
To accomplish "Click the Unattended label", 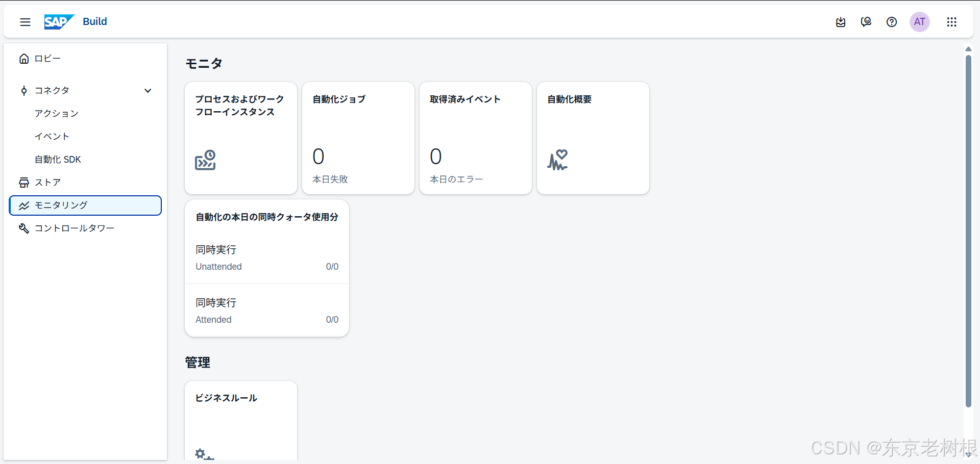I will point(218,267).
